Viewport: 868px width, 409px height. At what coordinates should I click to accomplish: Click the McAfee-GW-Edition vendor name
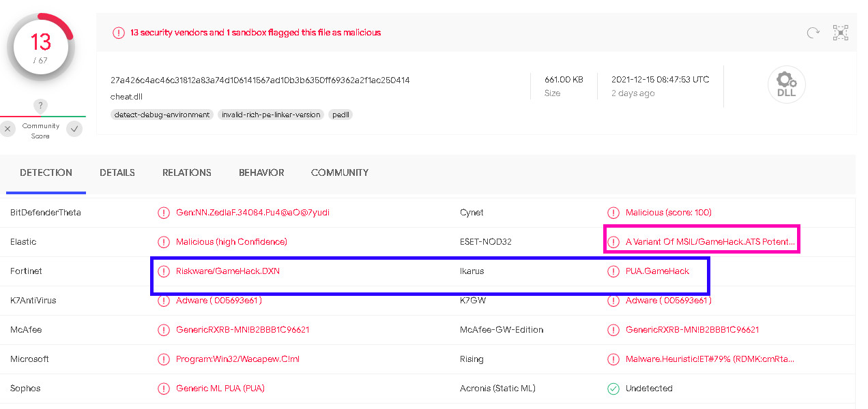pyautogui.click(x=502, y=330)
